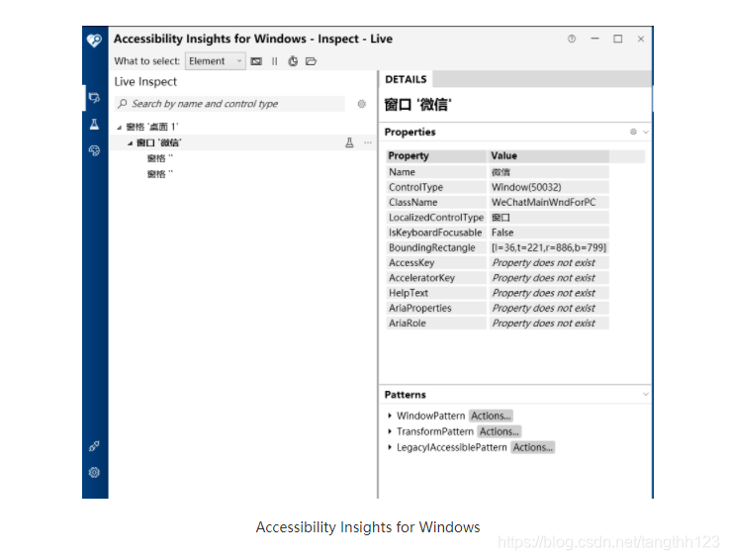The image size is (729, 560).
Task: Select the second 窗格 '' child tree item
Action: [160, 174]
